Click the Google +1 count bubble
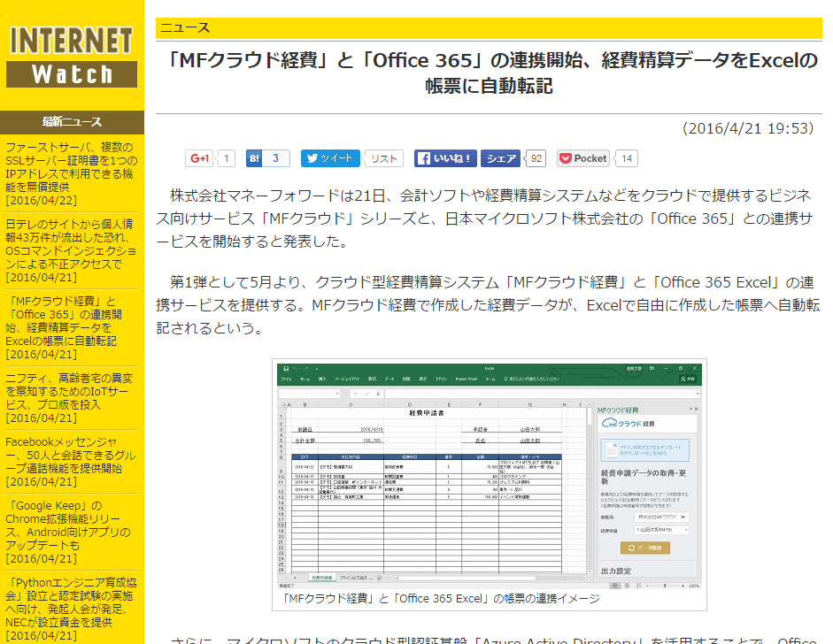The image size is (833, 644). tap(227, 158)
